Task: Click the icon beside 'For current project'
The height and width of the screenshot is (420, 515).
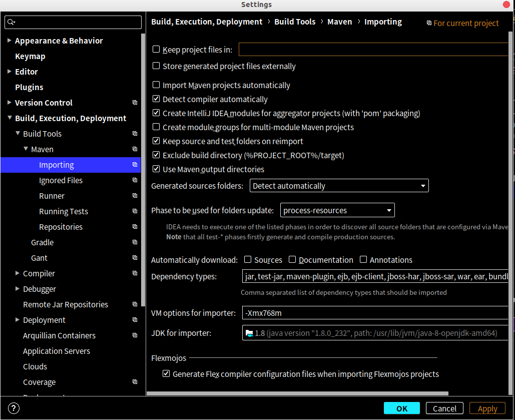Action: (x=429, y=23)
